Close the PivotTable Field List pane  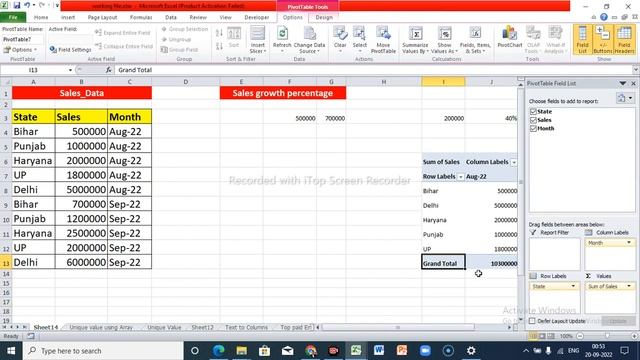coord(633,83)
